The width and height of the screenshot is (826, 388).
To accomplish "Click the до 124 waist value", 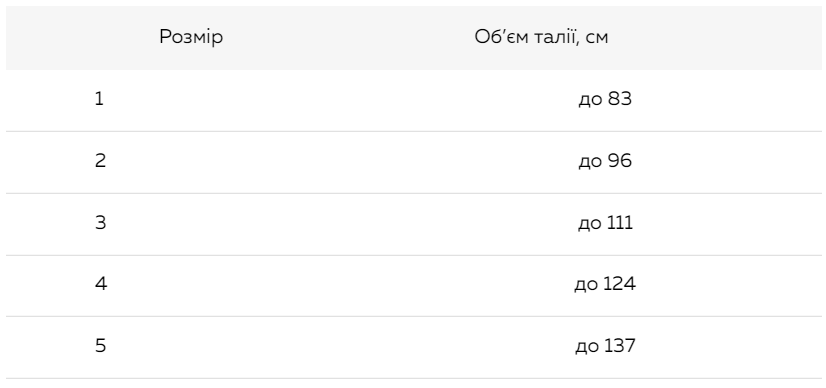I will 605,284.
